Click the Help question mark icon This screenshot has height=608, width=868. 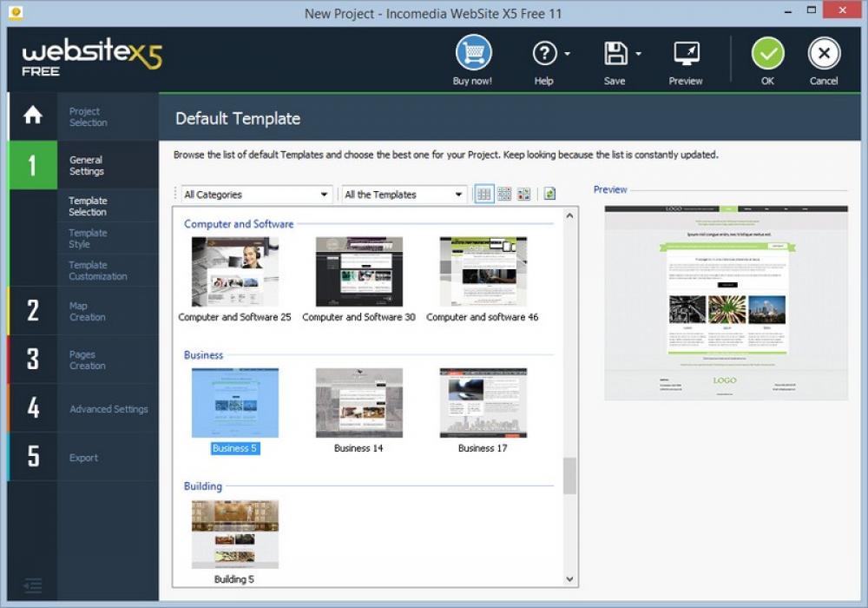pos(544,54)
